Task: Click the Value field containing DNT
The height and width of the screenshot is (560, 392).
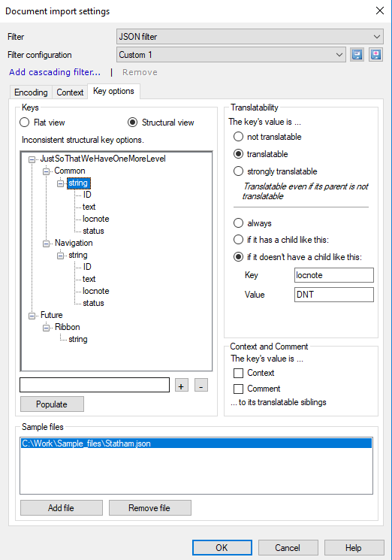Action: click(x=334, y=295)
